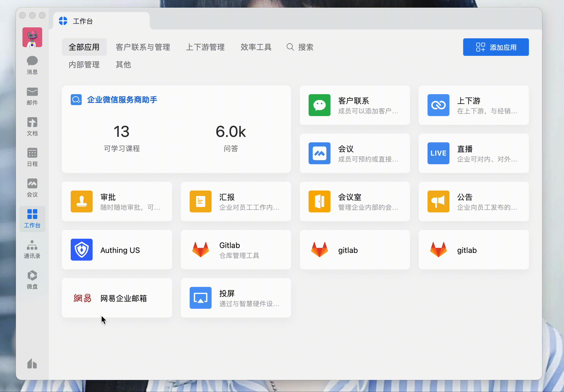This screenshot has height=392, width=564.
Task: Open the Mail (邮件) sidebar icon
Action: point(32,96)
